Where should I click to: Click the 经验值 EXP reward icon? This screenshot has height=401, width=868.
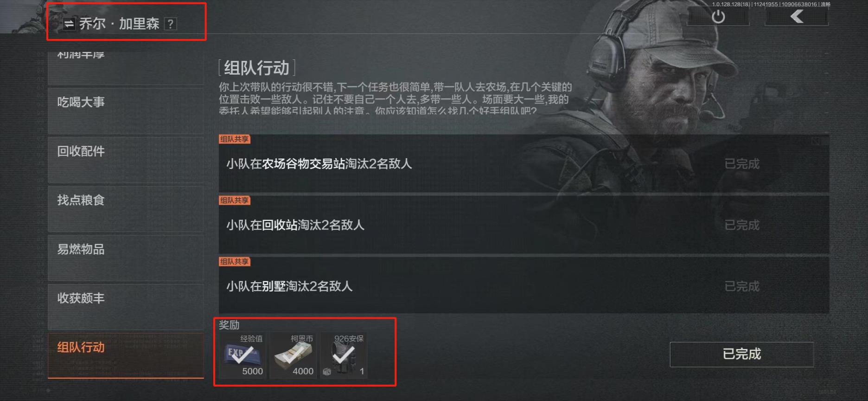(243, 356)
